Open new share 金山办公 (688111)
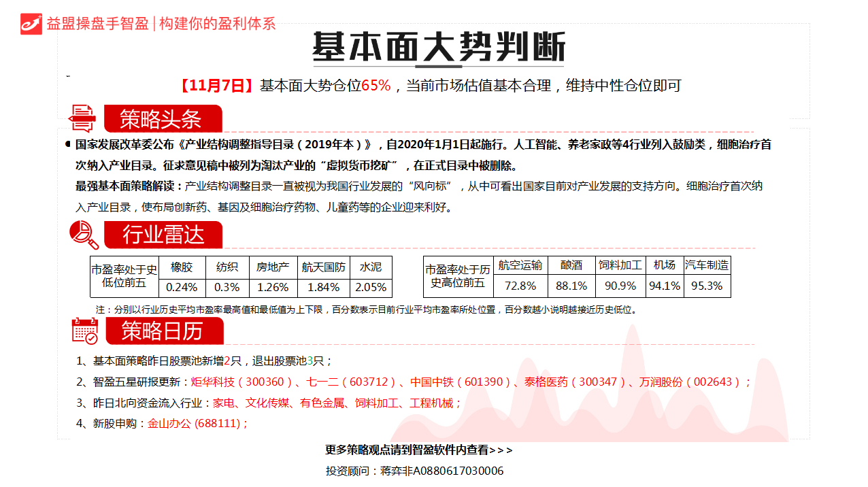 [195, 423]
